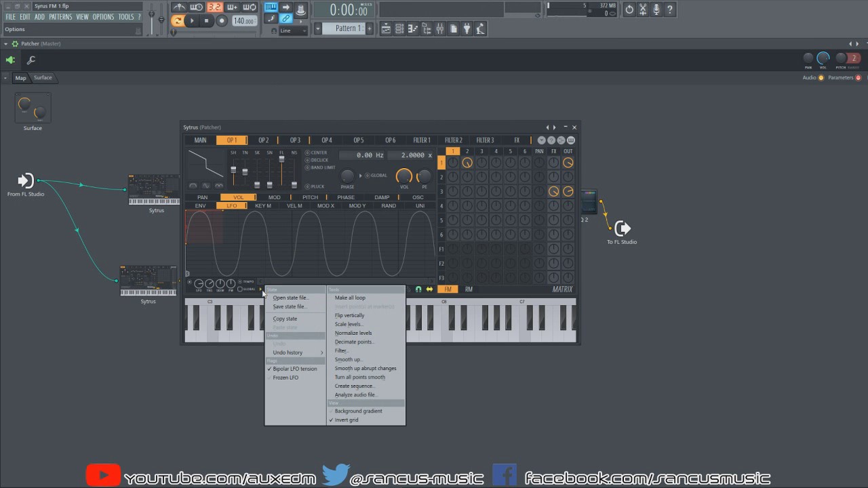Click the Sytrus previous preset arrow
The width and height of the screenshot is (868, 488).
(548, 127)
